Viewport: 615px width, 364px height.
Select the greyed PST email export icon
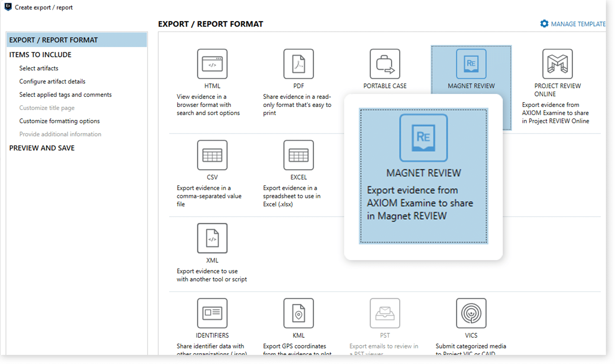click(x=385, y=313)
